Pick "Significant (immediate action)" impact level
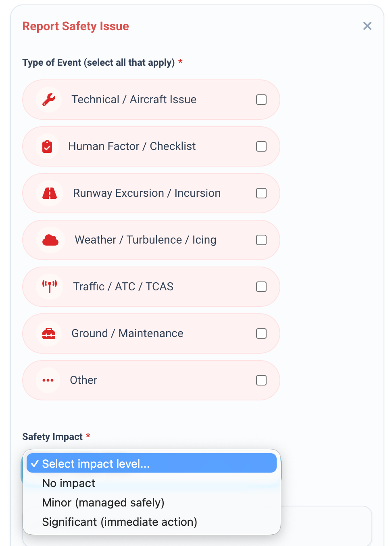The height and width of the screenshot is (546, 392). pos(119,522)
